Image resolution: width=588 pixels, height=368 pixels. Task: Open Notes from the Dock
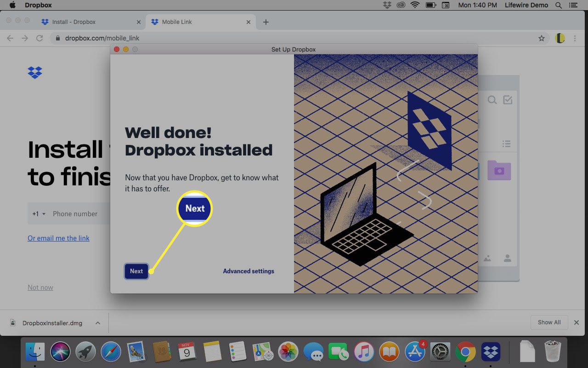[x=212, y=352]
